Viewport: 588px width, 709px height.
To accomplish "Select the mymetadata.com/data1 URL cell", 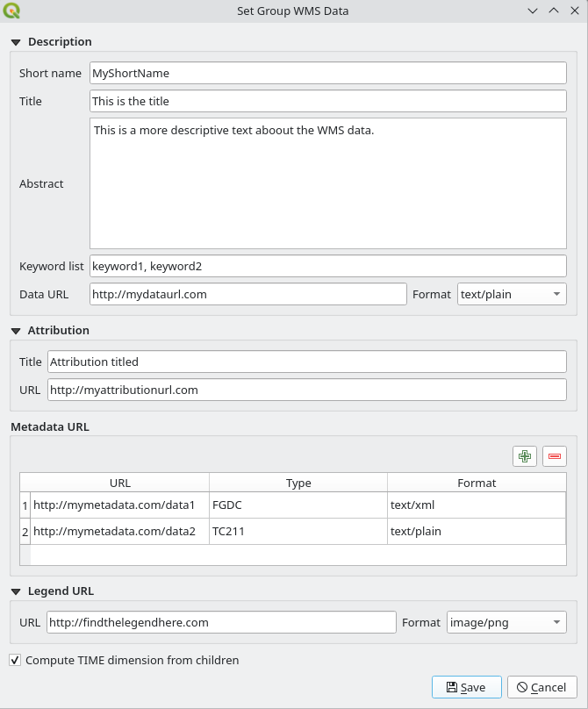I will 120,505.
